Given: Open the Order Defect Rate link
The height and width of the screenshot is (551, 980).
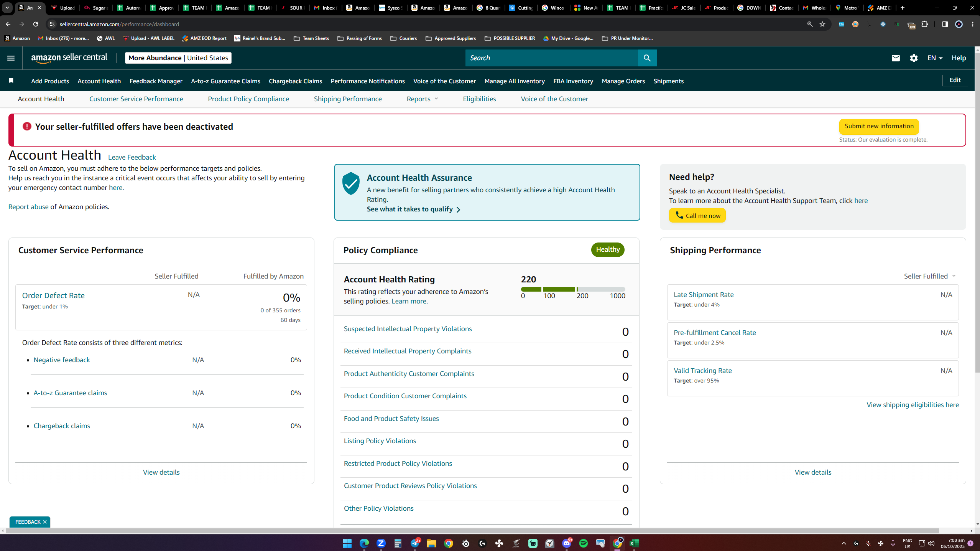Looking at the screenshot, I should coord(53,295).
